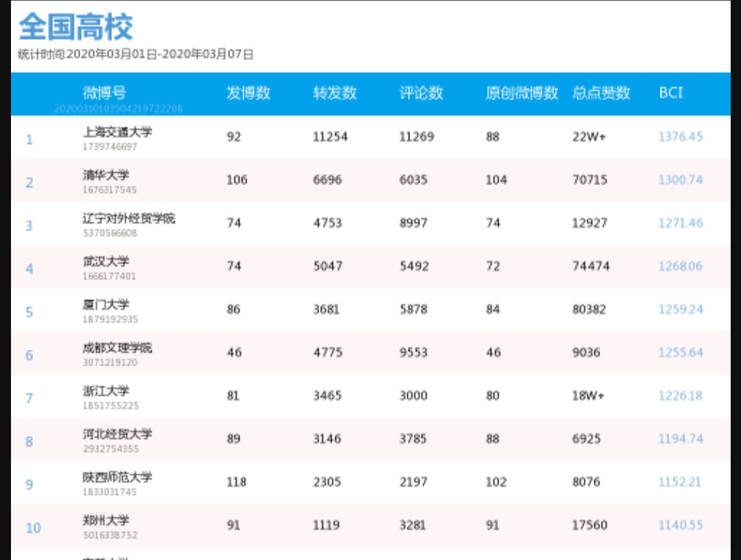Select the 转发数 column header
Screen dimensions: 741x560
coord(334,93)
